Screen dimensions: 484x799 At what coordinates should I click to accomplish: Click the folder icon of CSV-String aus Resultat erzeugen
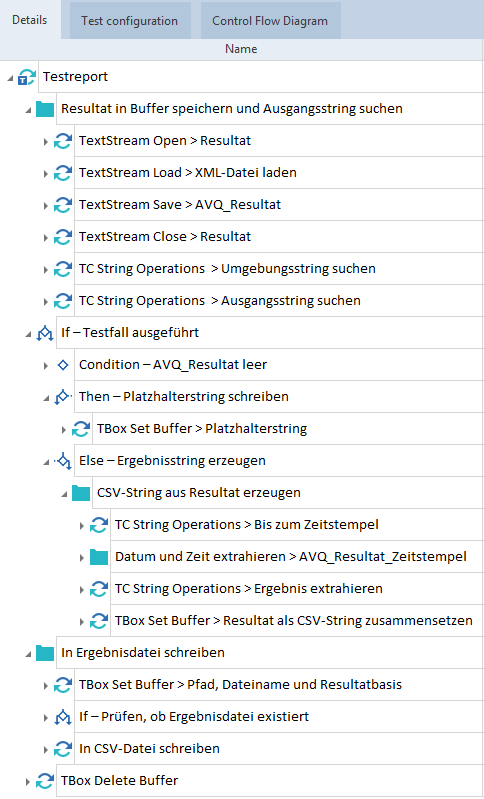pos(81,493)
